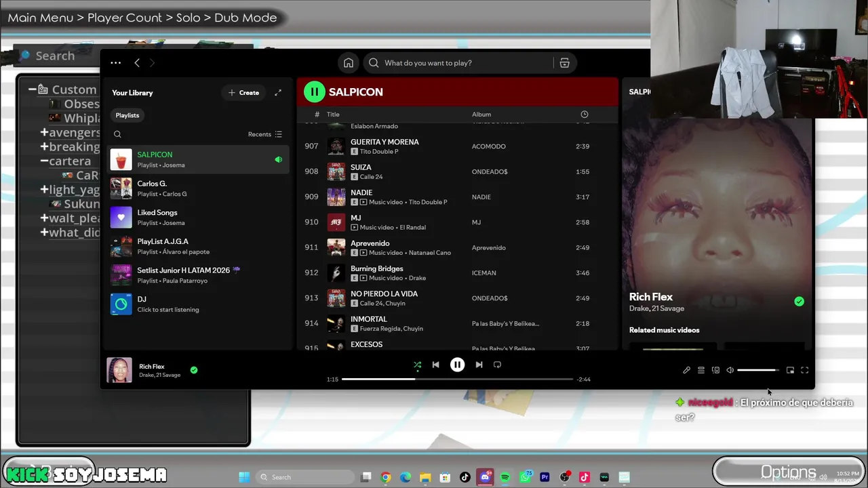
Task: Open Liked Songs playlist
Action: [x=198, y=218]
